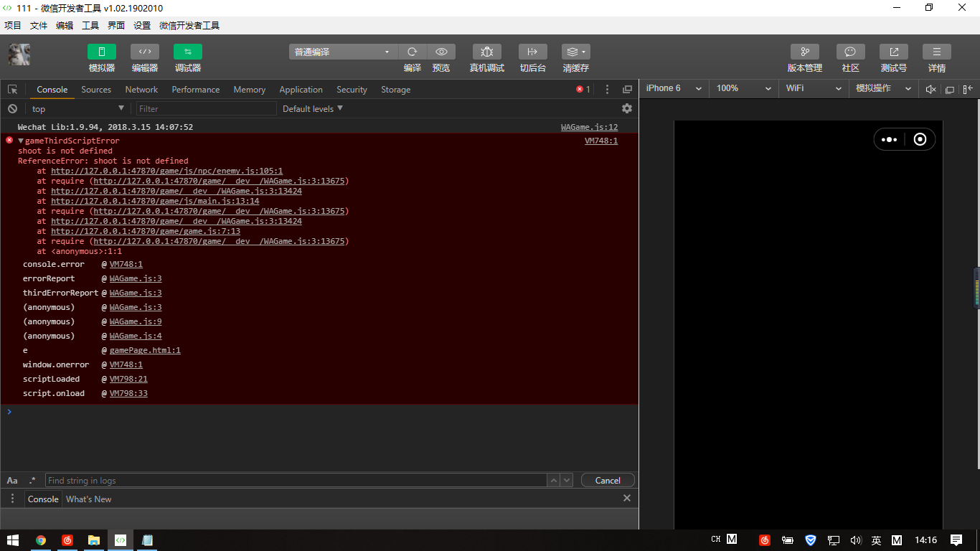Switch to the Sources tab
Viewport: 980px width, 551px height.
click(x=96, y=90)
